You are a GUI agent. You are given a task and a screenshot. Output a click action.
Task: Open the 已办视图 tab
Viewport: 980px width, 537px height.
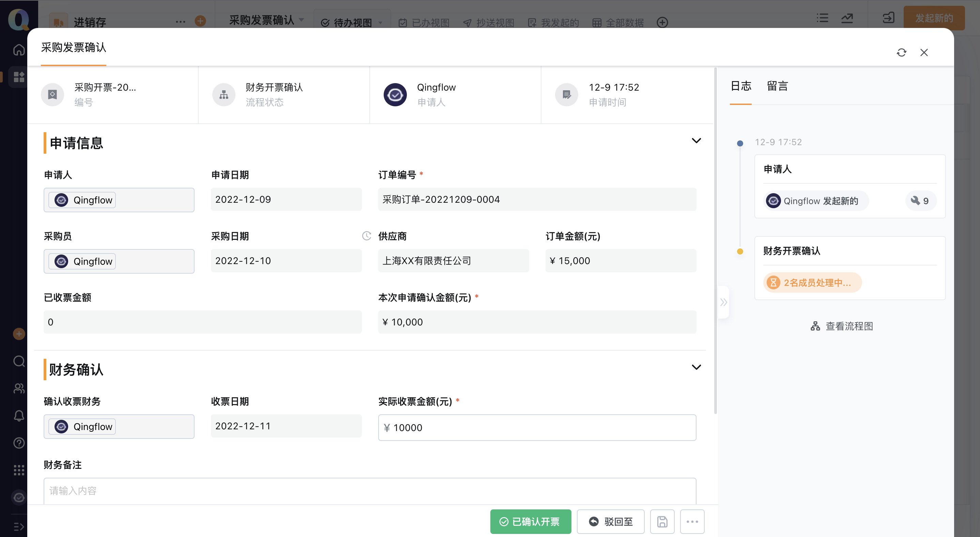[x=424, y=23]
